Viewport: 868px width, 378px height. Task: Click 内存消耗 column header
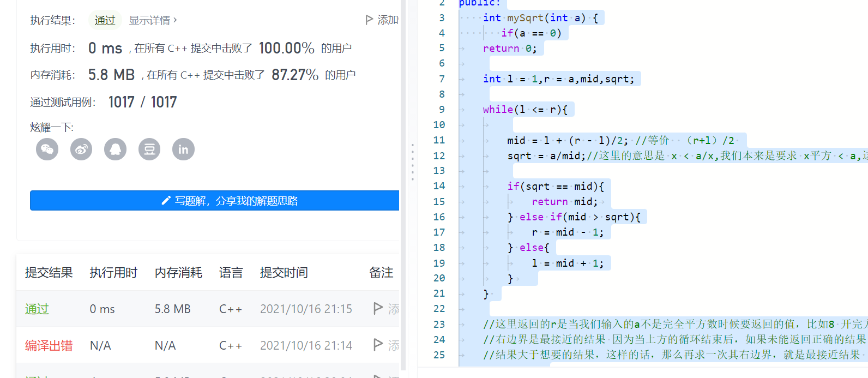pos(178,272)
